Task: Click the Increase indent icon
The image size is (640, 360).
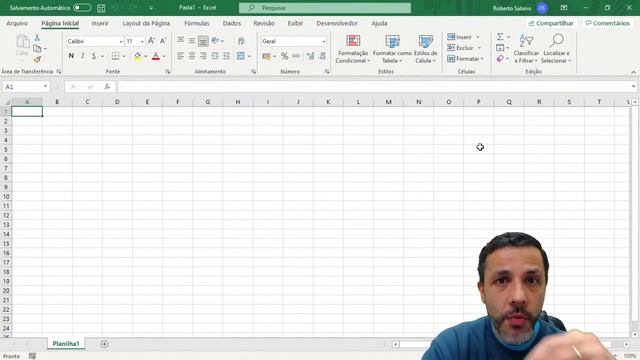Action: coord(226,56)
